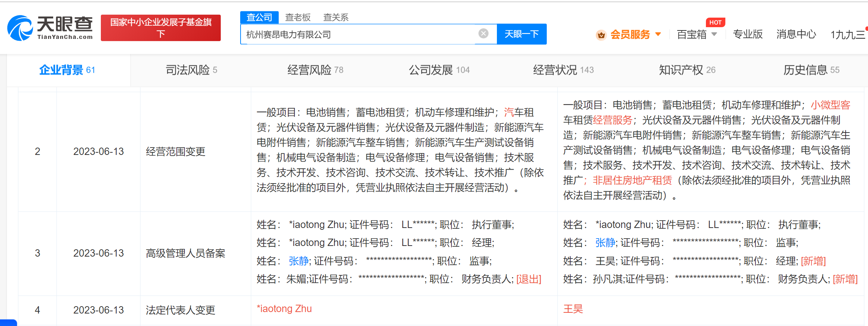Open the blue widget at the bottom-left corner
Screen dimensions: 868x326
point(8,323)
